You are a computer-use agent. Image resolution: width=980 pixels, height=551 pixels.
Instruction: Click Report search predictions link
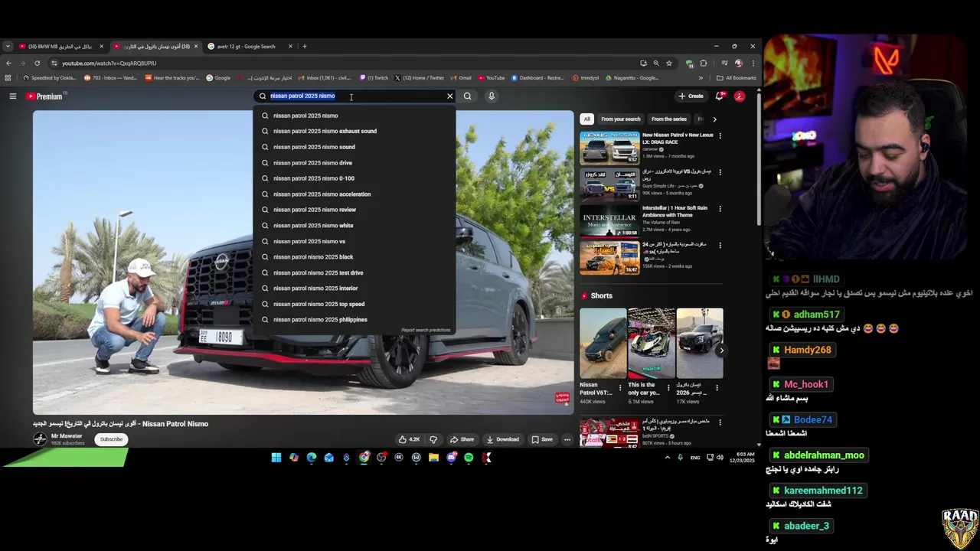click(426, 330)
